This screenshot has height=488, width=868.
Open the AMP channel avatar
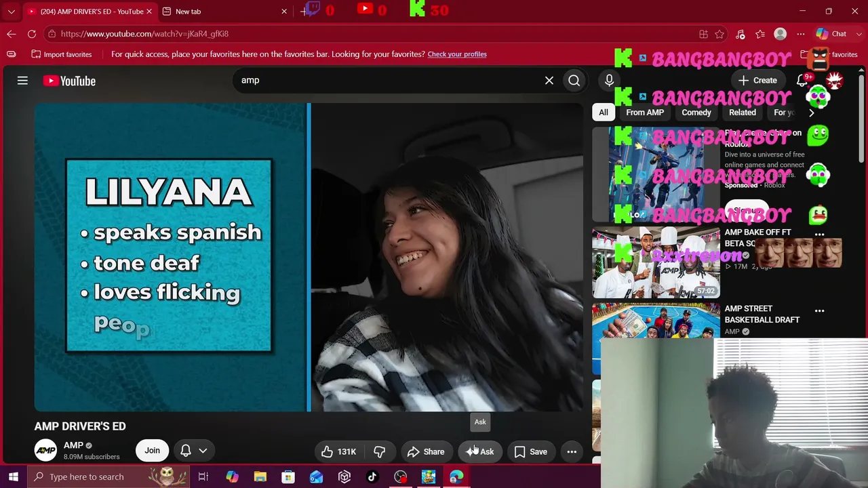click(x=45, y=451)
